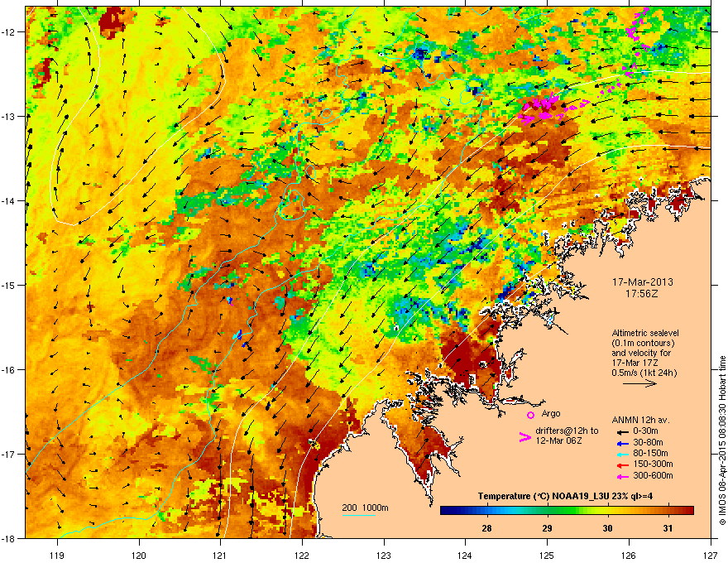Click longitude axis label 125
This screenshot has height=563, width=728.
tap(547, 555)
